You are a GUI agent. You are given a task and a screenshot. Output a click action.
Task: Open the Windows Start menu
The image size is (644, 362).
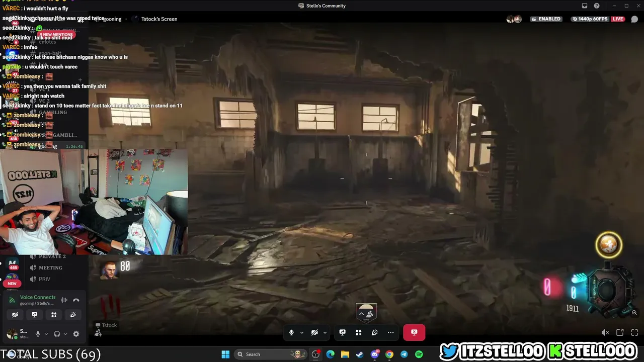225,354
